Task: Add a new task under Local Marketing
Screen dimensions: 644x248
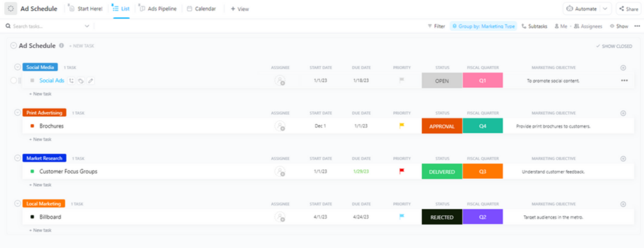Action: click(x=40, y=230)
